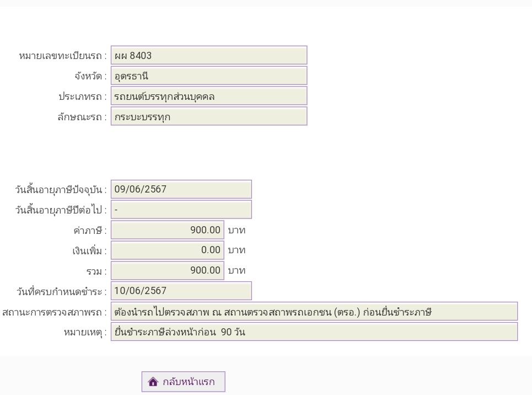The image size is (532, 395).
Task: Click the label ประเภทรถ
Action: (83, 97)
